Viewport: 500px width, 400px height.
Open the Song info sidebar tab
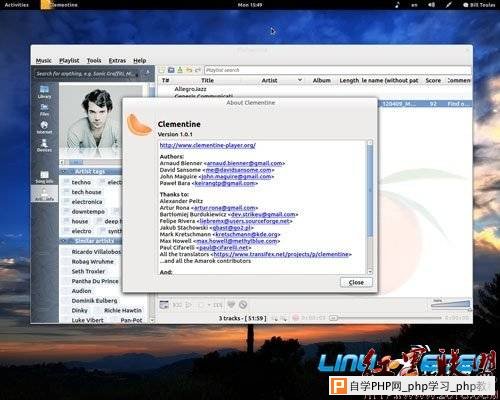click(x=44, y=177)
